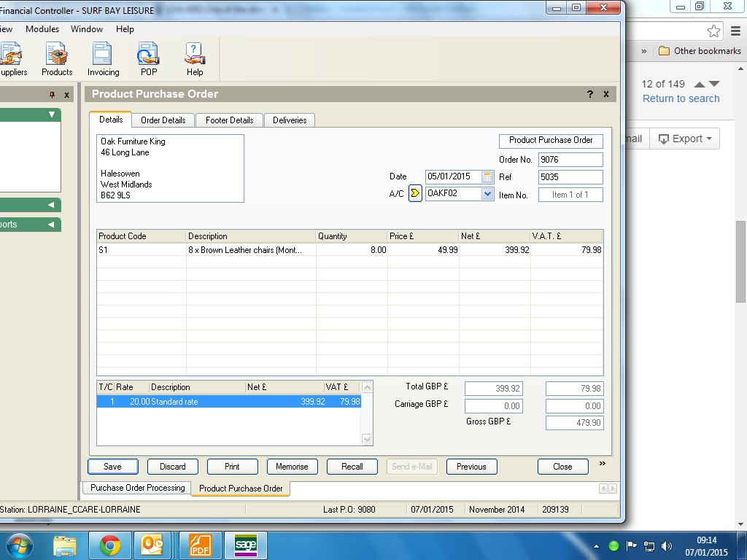Click the Save button

(112, 467)
